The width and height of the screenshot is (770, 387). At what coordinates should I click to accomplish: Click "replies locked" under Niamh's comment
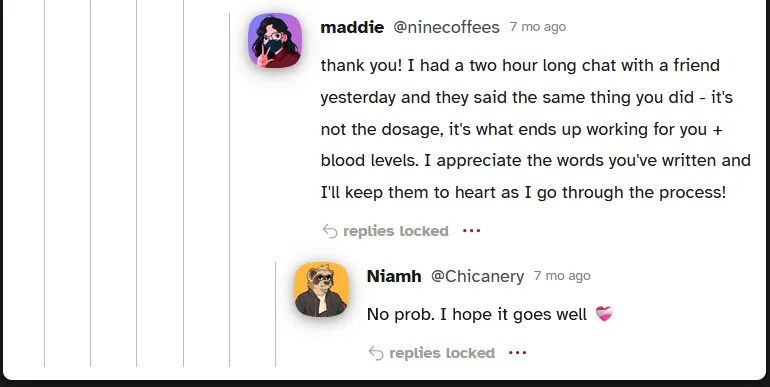[442, 353]
